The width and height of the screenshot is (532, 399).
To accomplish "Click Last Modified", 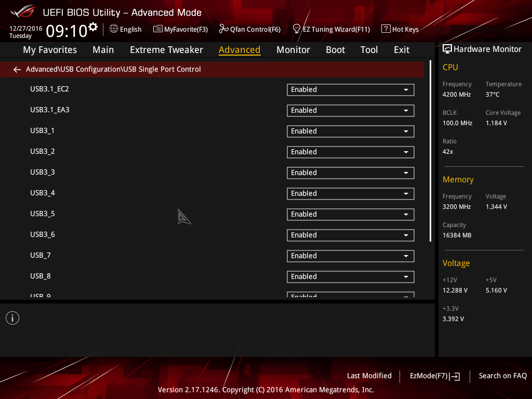I will click(x=369, y=376).
